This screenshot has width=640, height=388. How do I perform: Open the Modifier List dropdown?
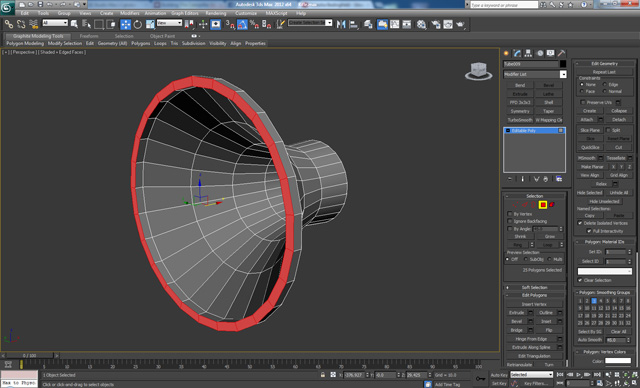point(535,74)
